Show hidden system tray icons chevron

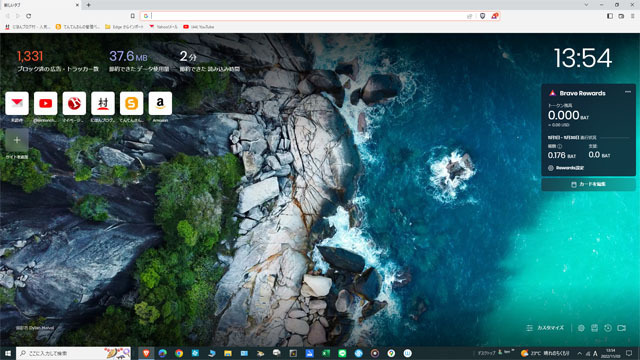(580, 353)
